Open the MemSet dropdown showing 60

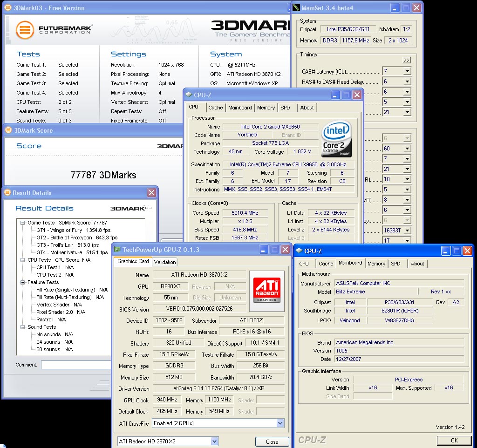coord(407,149)
